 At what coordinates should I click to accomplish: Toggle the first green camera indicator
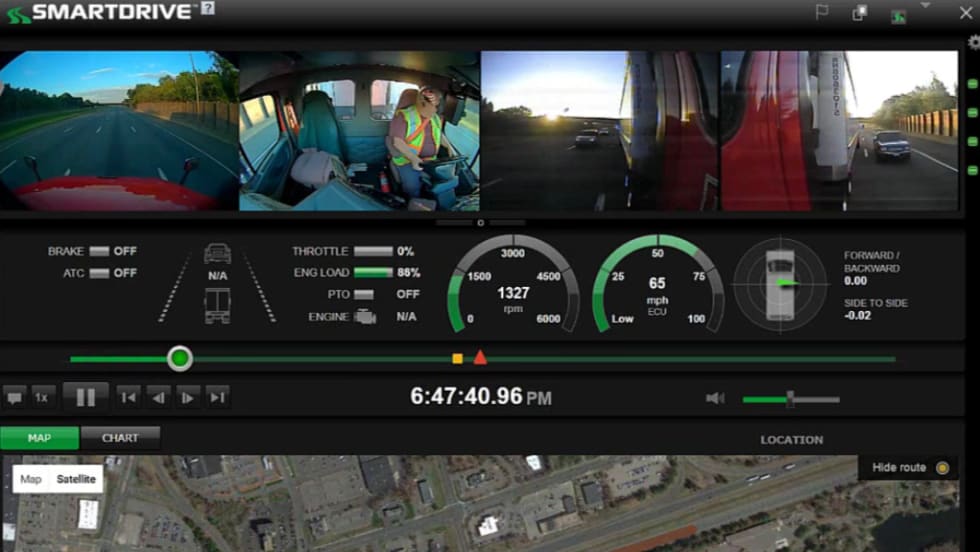(972, 84)
